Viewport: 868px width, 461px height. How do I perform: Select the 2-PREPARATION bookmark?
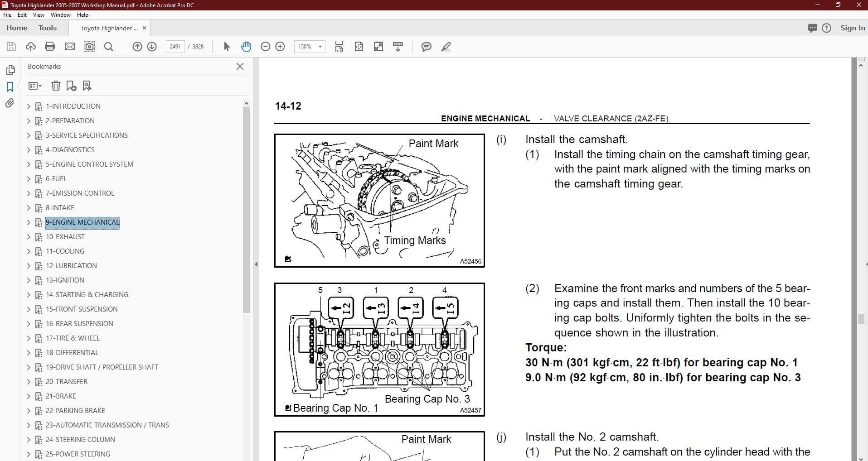(70, 121)
